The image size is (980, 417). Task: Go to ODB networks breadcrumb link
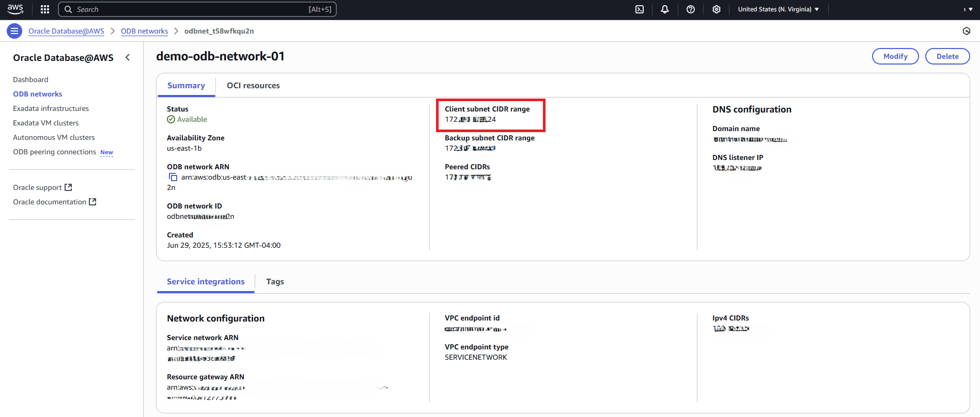pyautogui.click(x=144, y=31)
